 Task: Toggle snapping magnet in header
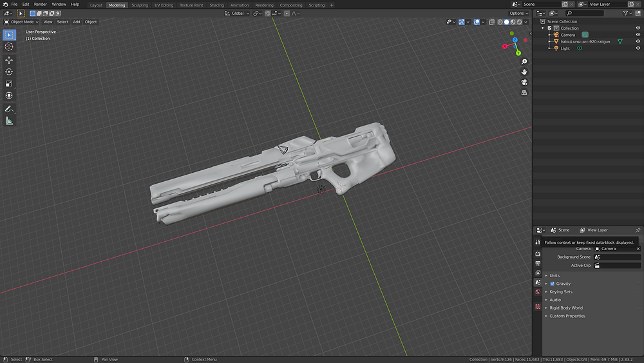tap(268, 14)
